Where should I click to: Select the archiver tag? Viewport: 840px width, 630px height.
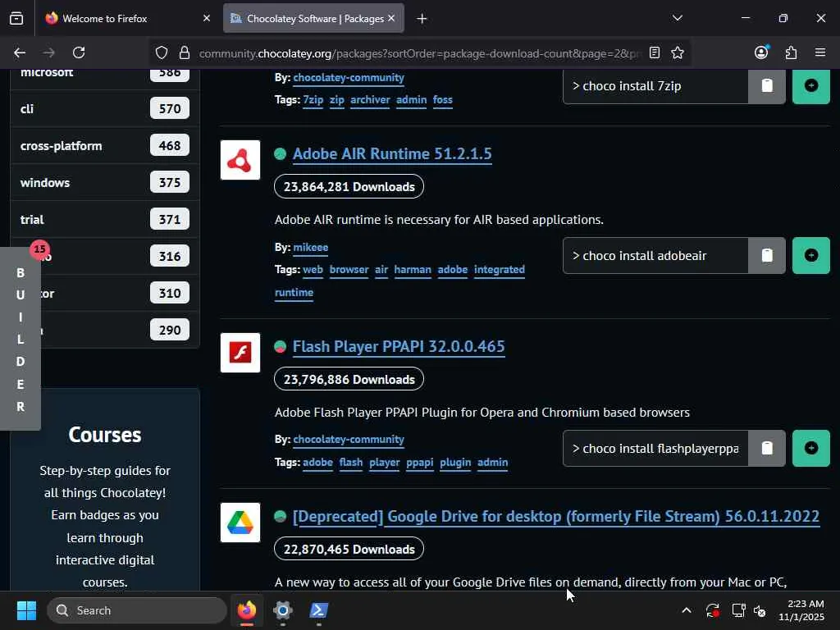tap(370, 100)
